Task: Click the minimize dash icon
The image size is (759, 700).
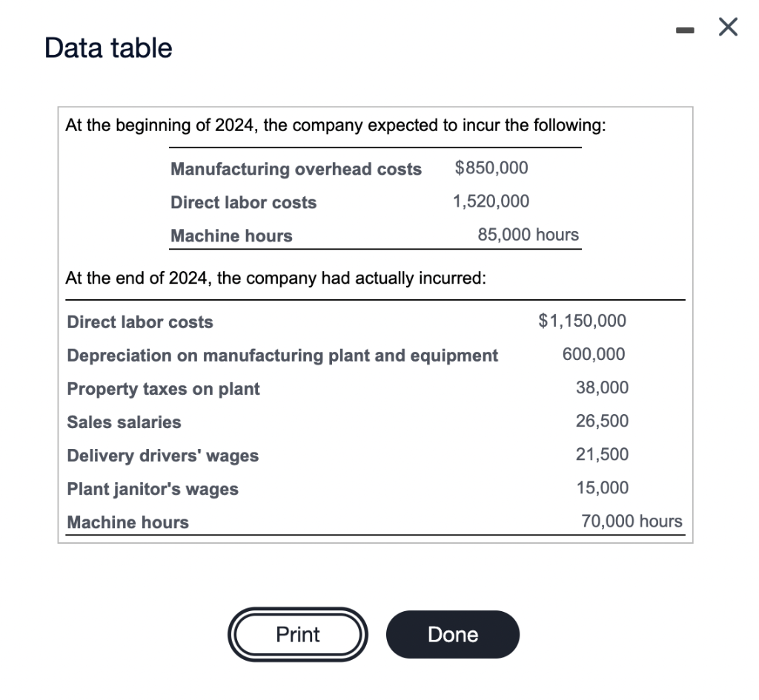Action: tap(683, 28)
